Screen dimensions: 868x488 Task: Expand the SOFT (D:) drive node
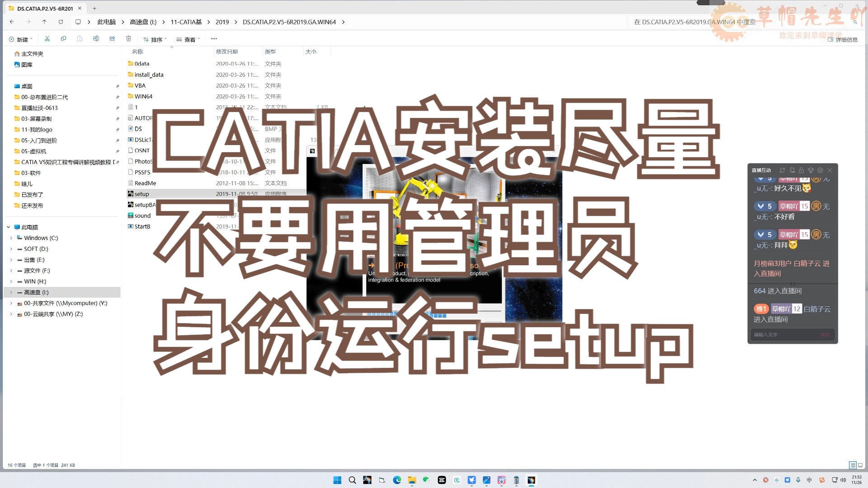click(11, 249)
